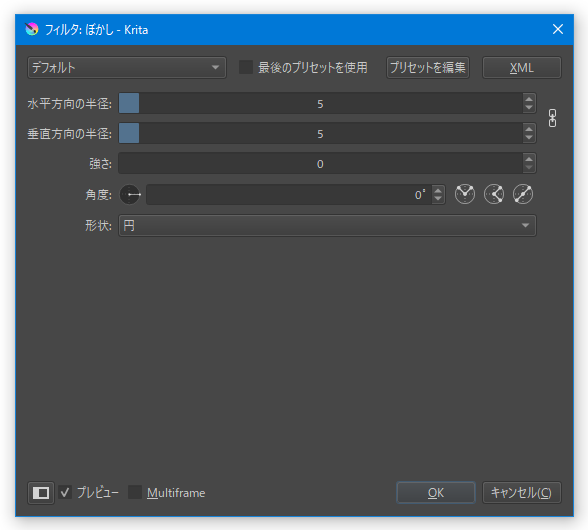
Task: Decrease 垂直方向の半径 with down arrow
Action: (529, 138)
